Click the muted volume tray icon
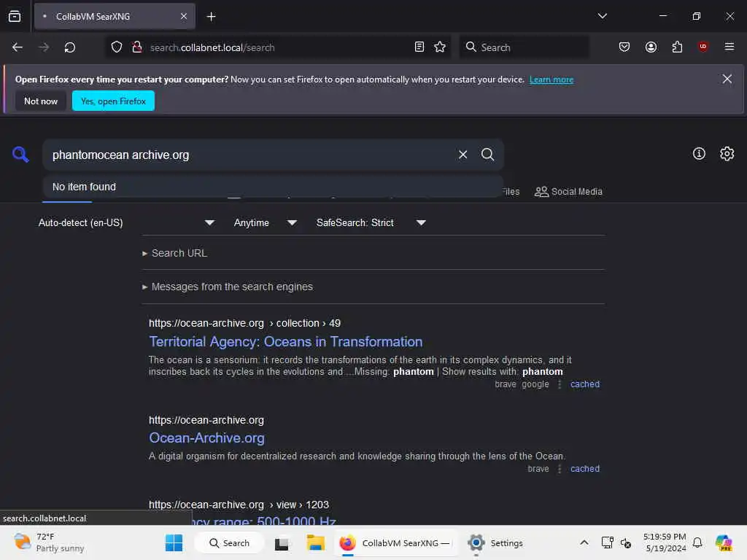The image size is (747, 560). tap(625, 542)
